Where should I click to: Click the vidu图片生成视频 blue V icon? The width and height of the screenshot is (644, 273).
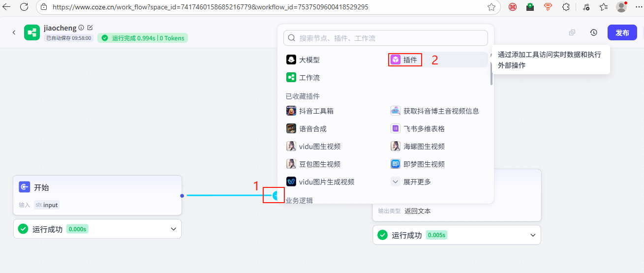(291, 182)
